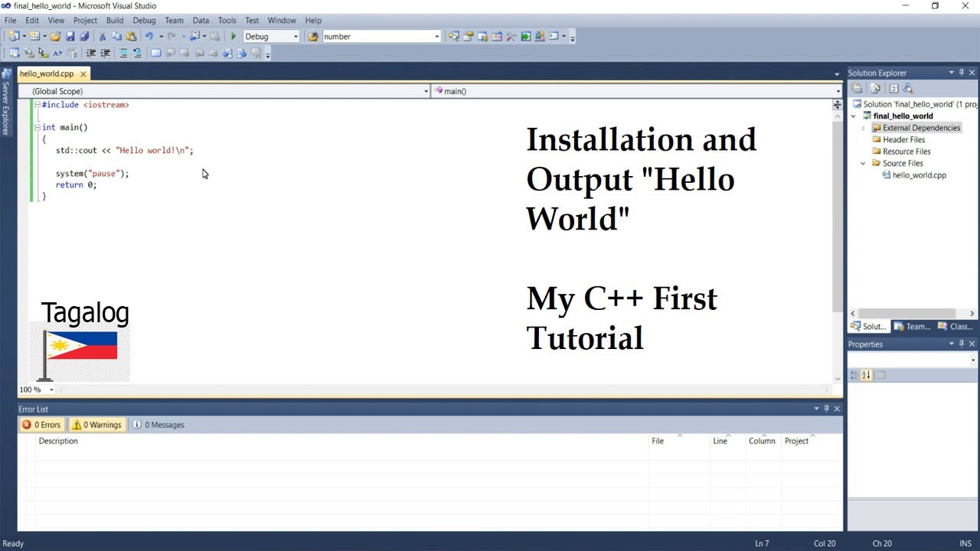Toggle the 0 Messages filter

tap(158, 425)
